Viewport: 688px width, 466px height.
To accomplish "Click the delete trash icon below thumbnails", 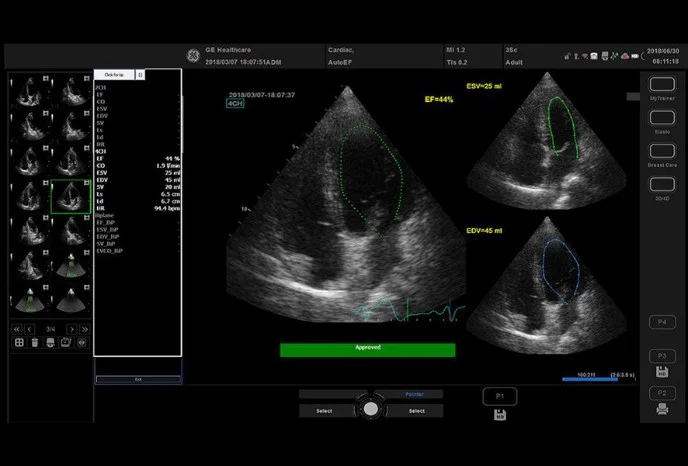I will [x=36, y=343].
